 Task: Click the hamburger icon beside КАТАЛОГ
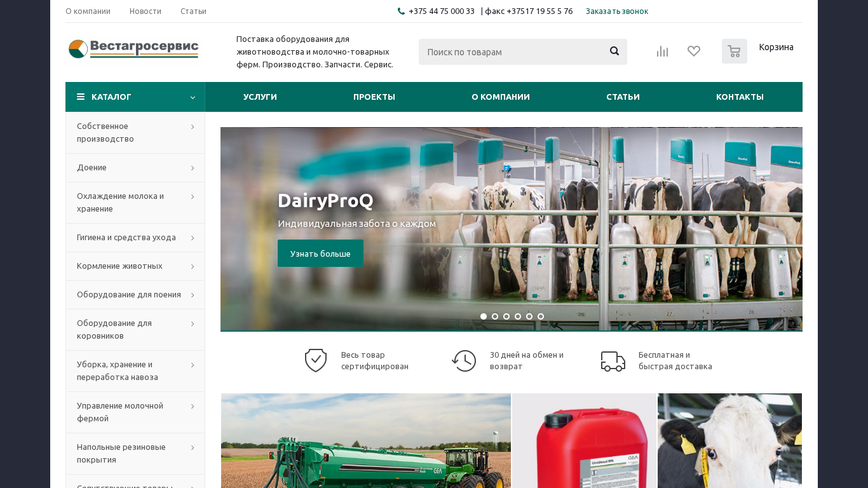click(x=81, y=97)
